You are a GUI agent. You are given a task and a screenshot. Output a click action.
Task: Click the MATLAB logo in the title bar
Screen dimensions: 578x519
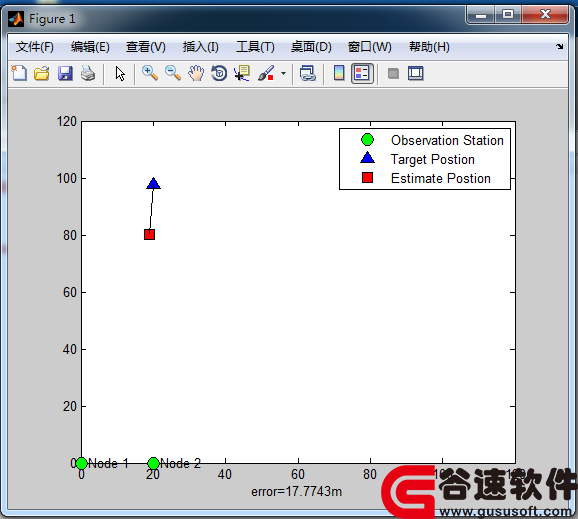(x=16, y=19)
